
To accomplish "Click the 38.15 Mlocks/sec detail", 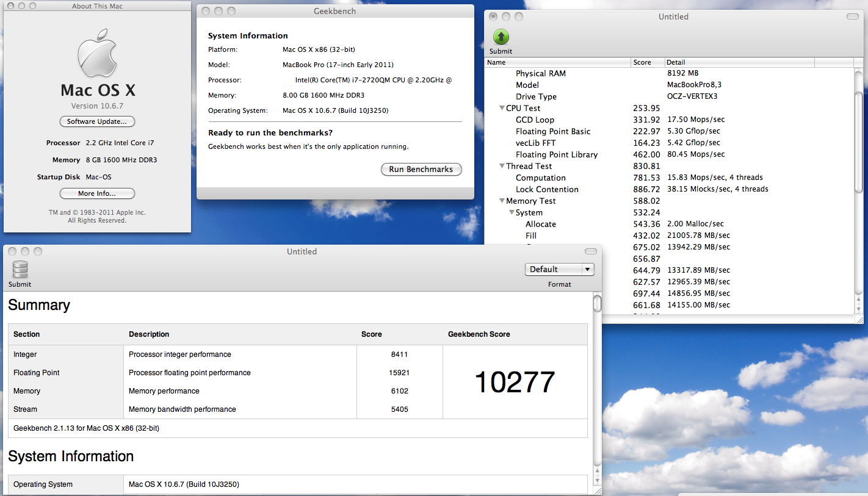I will pos(718,189).
